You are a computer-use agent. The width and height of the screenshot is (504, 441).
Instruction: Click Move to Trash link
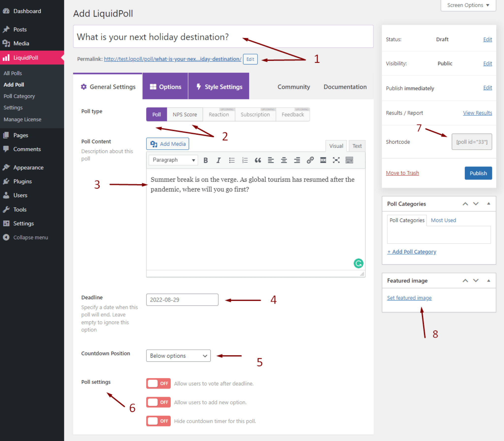pos(402,173)
